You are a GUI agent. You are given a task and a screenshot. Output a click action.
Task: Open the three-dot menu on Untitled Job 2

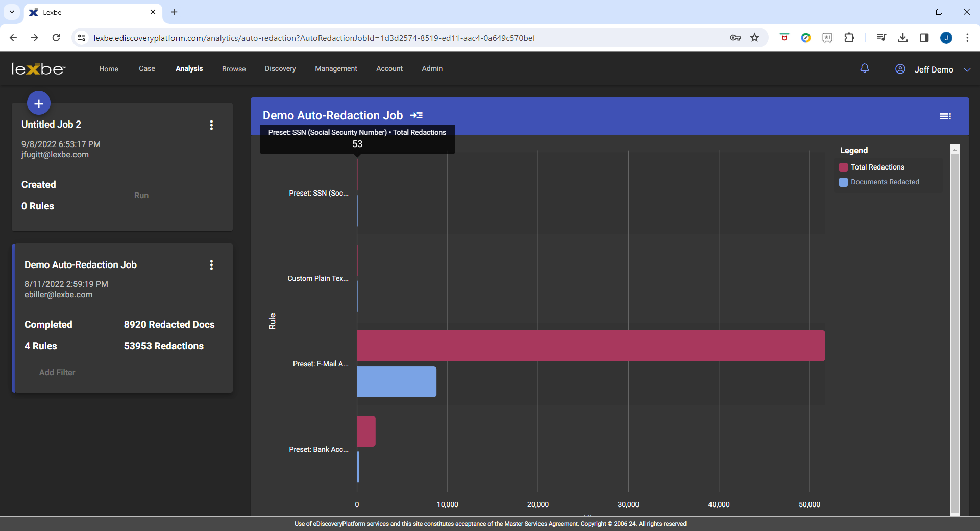211,125
